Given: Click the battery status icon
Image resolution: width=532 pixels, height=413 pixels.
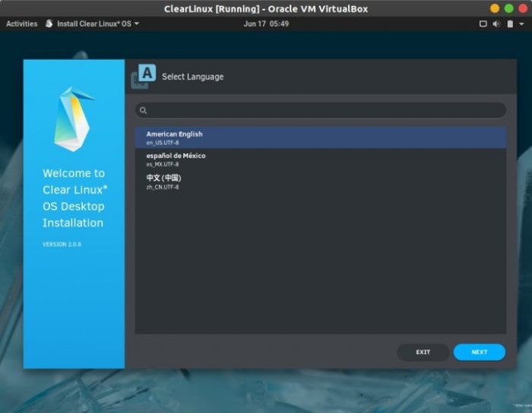Looking at the screenshot, I should [510, 24].
